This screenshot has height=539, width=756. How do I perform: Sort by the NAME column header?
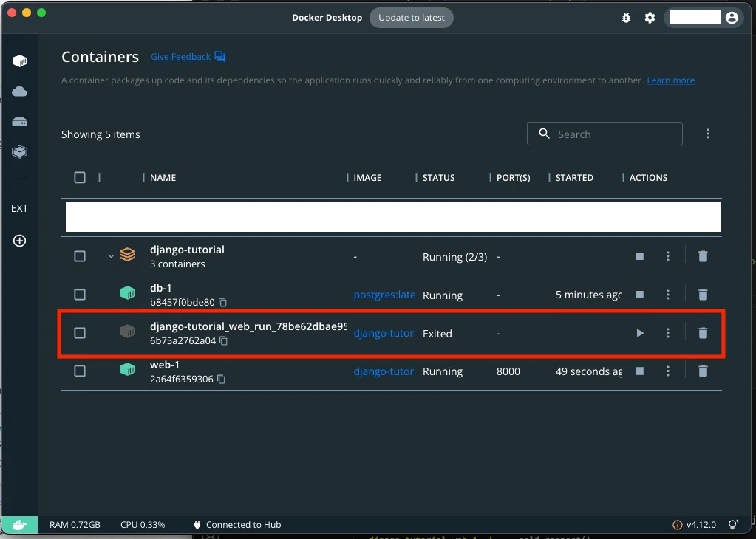[x=163, y=178]
